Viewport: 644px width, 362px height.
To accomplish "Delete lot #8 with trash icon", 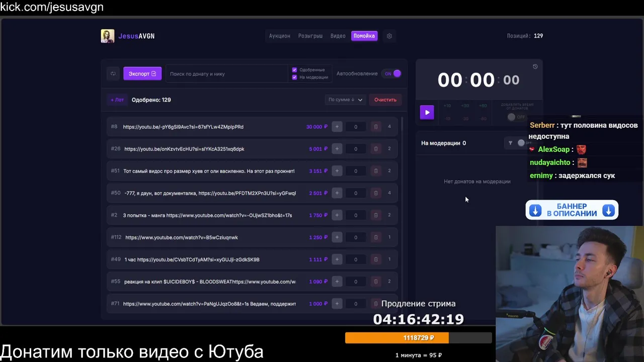I will [376, 127].
